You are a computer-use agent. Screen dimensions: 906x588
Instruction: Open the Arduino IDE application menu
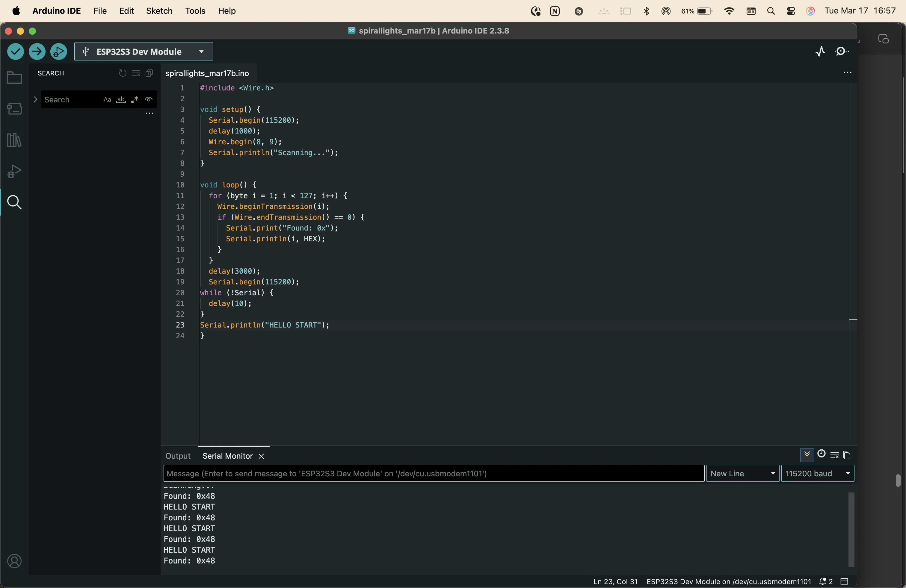pos(57,11)
